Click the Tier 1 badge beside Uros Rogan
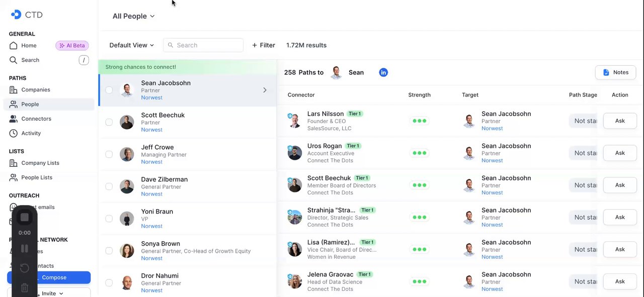Viewport: 644px width, 297px height. (353, 146)
